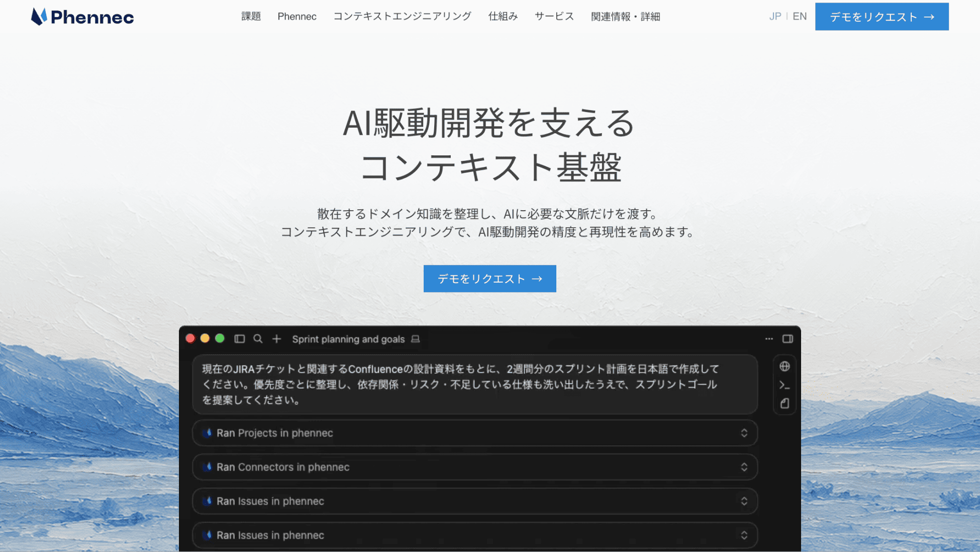Click header デモをリクエスト button
The image size is (980, 552).
coord(882,17)
